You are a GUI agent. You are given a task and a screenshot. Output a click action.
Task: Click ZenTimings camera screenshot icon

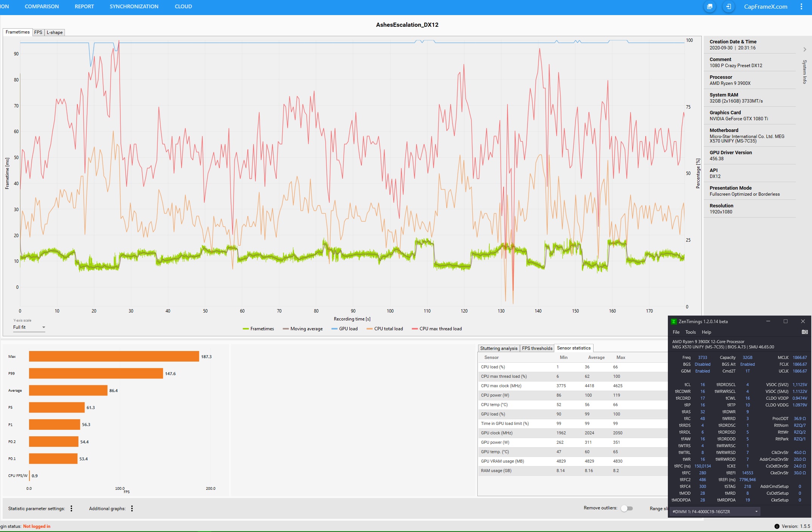click(804, 332)
